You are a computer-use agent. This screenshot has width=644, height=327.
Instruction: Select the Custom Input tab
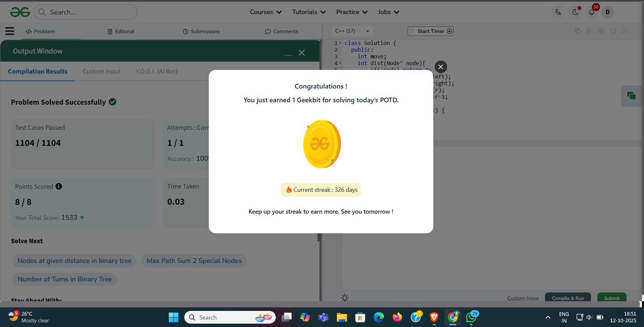coord(101,71)
